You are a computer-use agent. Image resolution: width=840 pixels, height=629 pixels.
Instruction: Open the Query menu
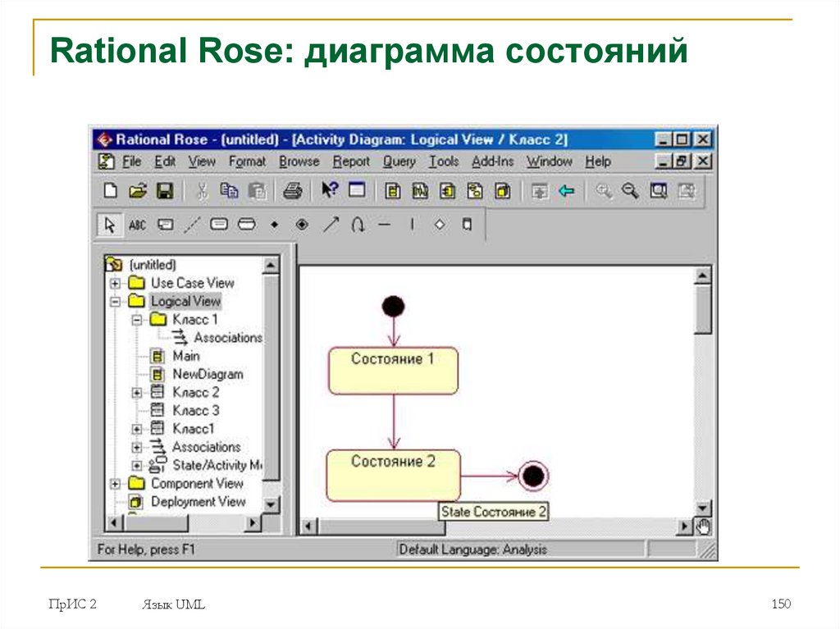(399, 162)
